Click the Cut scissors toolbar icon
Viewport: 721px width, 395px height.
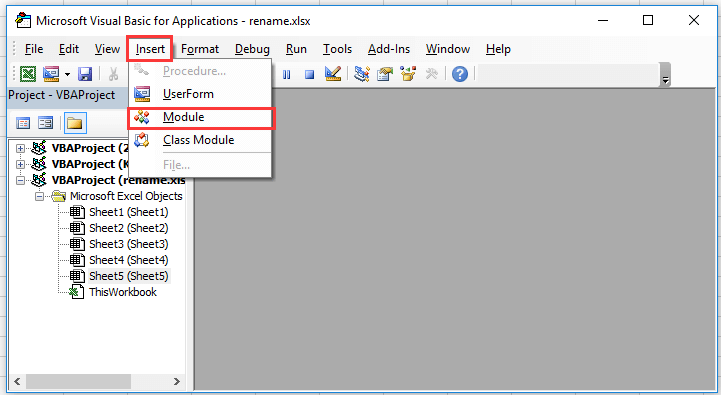[x=114, y=74]
